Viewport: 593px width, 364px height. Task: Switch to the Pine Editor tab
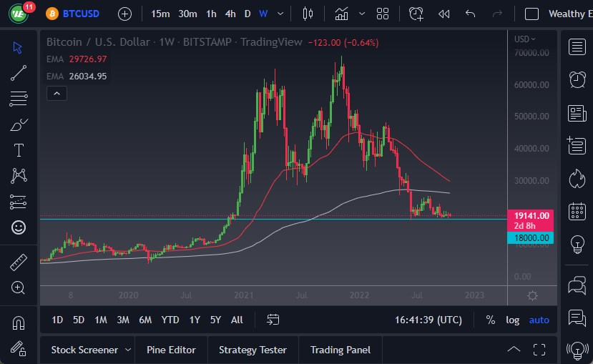click(171, 350)
